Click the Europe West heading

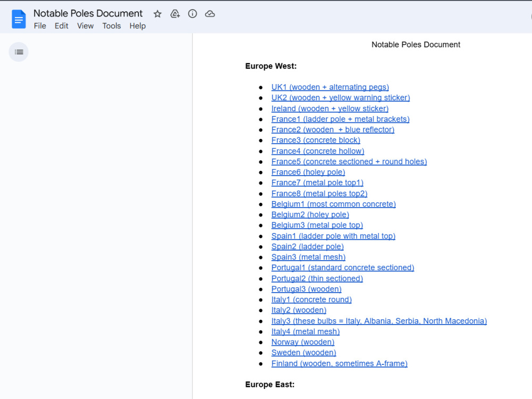271,66
